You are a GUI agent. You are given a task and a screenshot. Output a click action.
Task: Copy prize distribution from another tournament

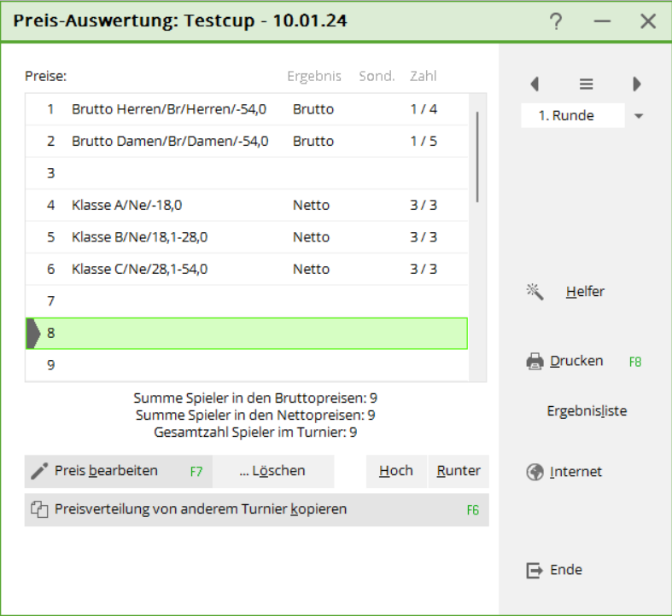(256, 509)
